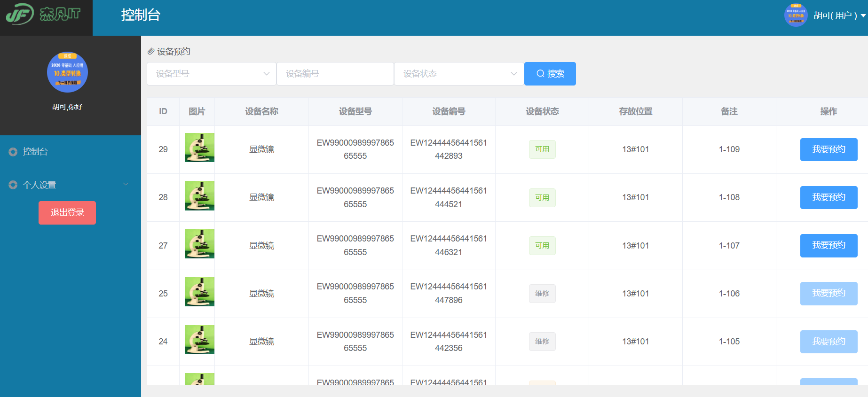Click the paperclip icon beside 设备预约
868x397 pixels.
(151, 51)
